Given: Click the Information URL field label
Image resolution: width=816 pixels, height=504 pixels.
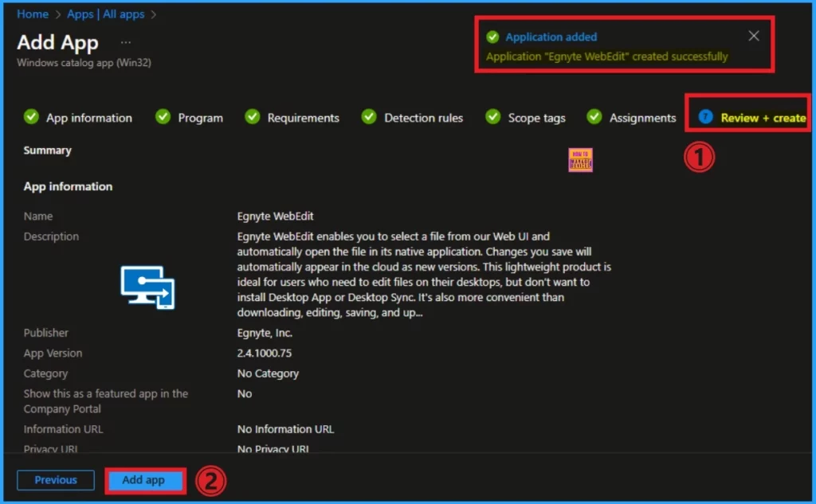Looking at the screenshot, I should tap(63, 429).
